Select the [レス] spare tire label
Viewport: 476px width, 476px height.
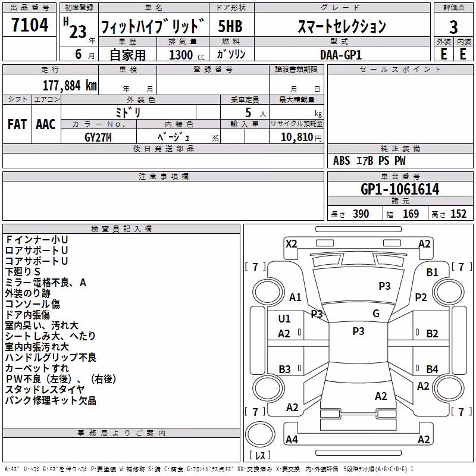260,455
